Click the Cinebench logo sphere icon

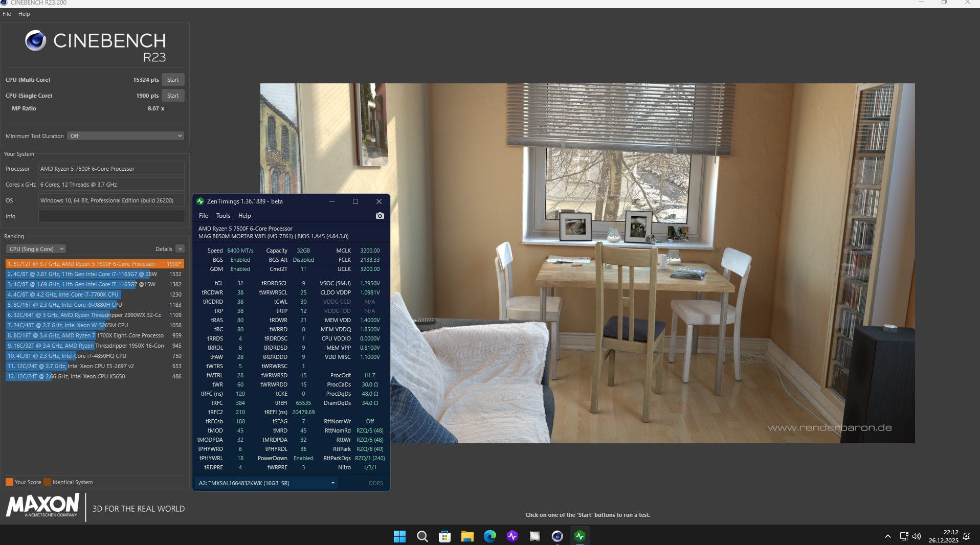point(36,40)
